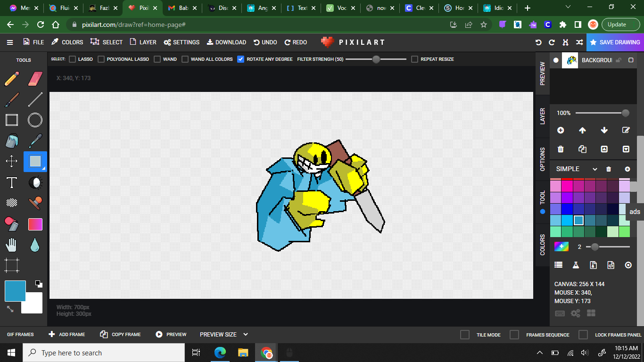Viewport: 644px width, 362px height.
Task: Open the Settings menu
Action: coord(182,42)
